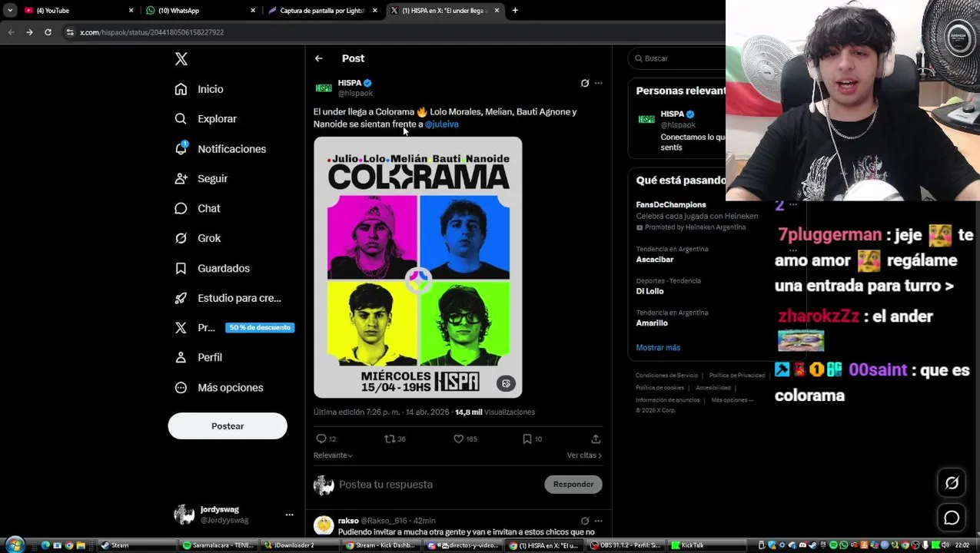Image resolution: width=980 pixels, height=553 pixels.
Task: Open Seguir people suggestions
Action: pyautogui.click(x=201, y=179)
